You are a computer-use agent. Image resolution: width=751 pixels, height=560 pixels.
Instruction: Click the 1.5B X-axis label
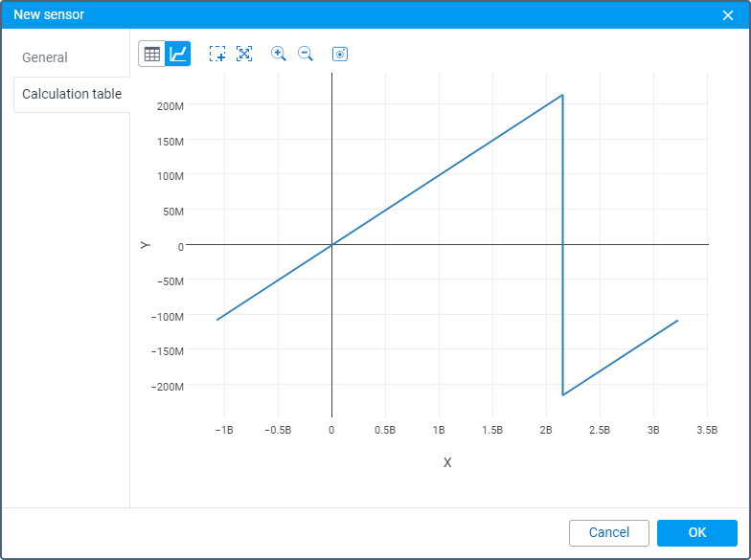click(492, 430)
